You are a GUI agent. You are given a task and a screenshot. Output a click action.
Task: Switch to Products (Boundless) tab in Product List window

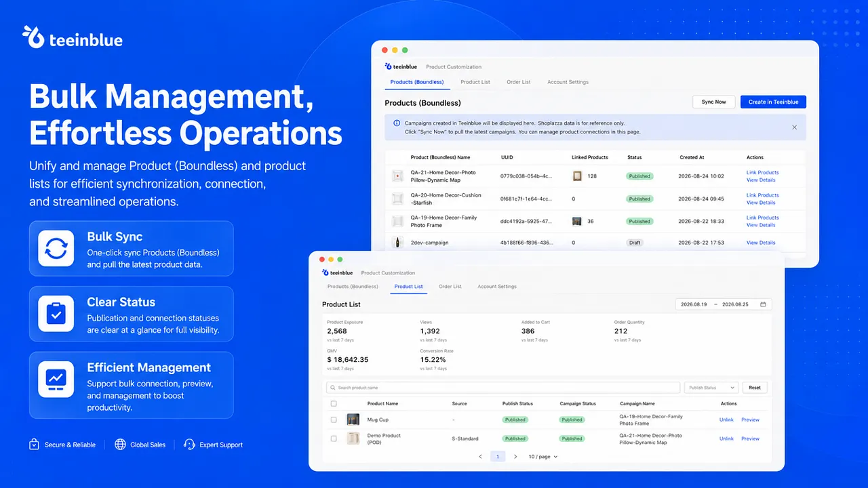353,287
